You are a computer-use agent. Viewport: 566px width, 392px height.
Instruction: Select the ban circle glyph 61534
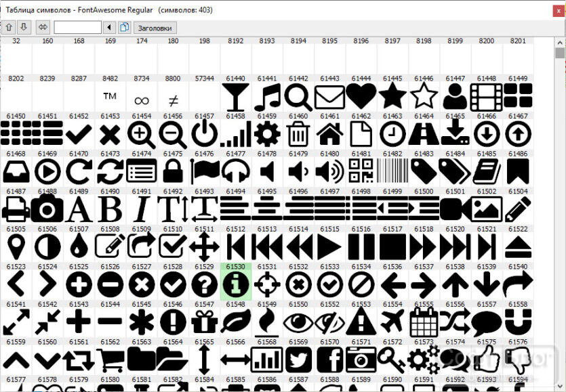tap(361, 284)
